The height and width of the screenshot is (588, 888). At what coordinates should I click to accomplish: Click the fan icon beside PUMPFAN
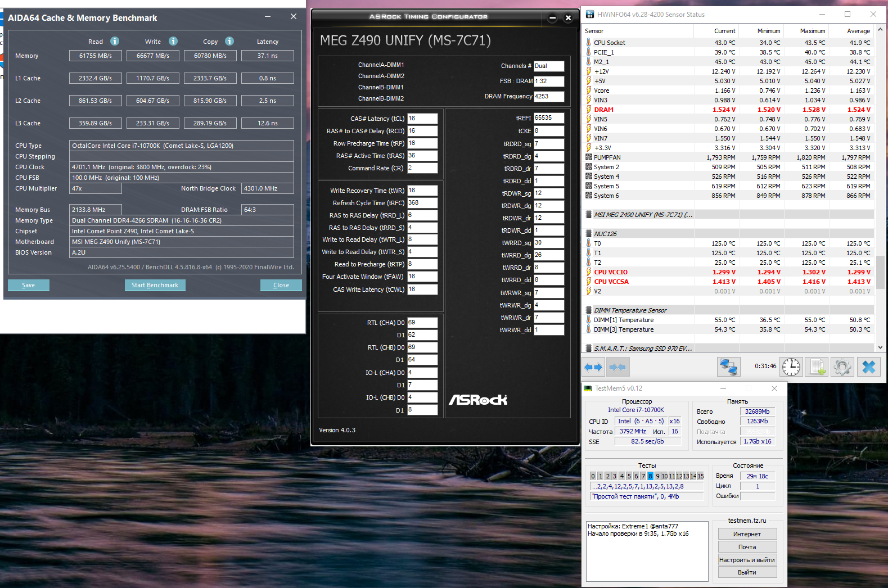589,157
